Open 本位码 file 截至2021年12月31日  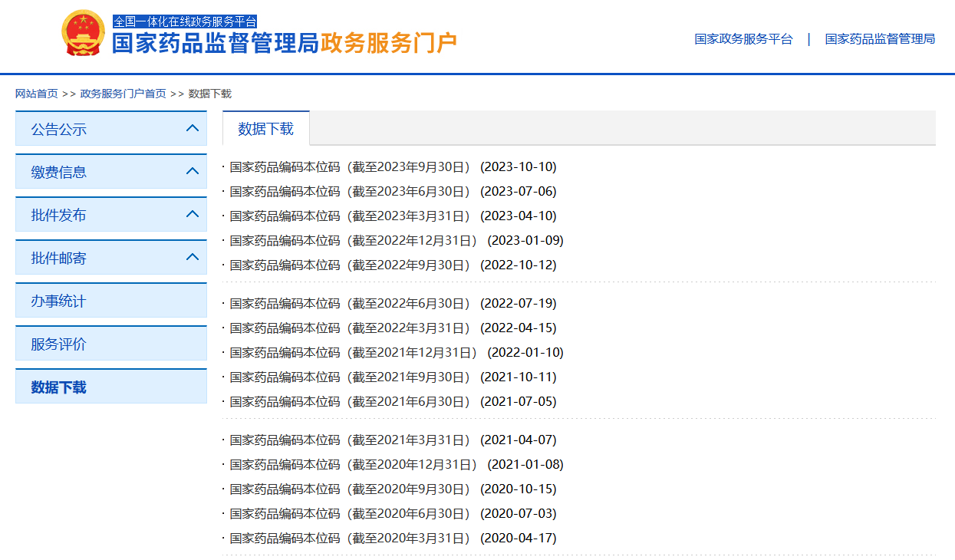tap(354, 352)
